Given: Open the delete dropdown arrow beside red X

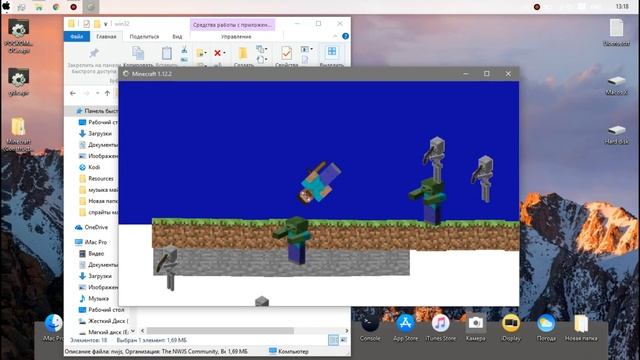Looking at the screenshot, I should point(224,53).
